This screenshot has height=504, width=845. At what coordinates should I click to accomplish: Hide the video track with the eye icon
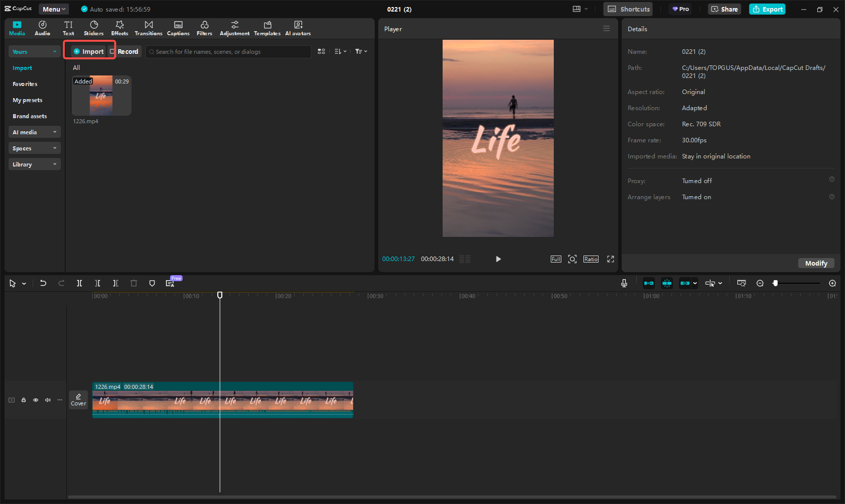[x=35, y=399]
